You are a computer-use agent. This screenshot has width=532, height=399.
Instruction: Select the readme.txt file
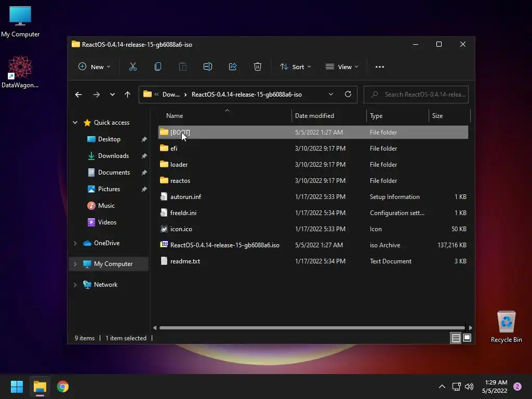(313, 261)
